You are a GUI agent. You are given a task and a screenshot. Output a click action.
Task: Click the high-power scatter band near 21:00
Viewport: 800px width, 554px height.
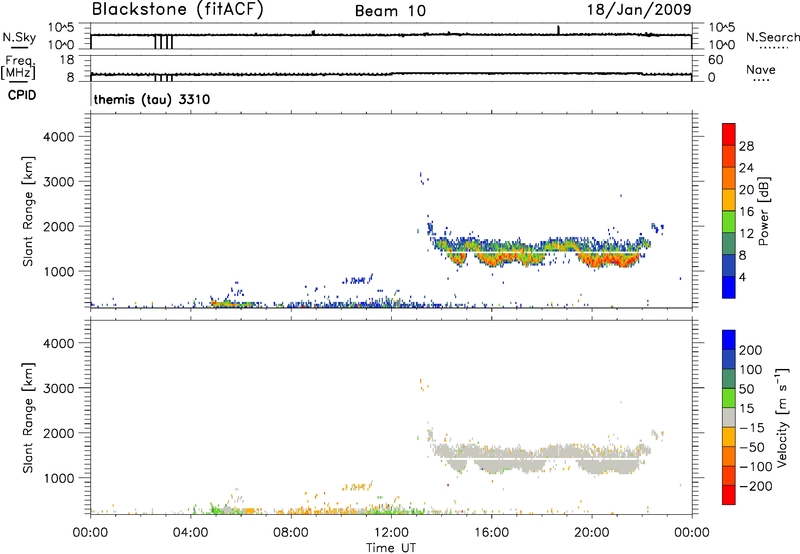click(610, 261)
